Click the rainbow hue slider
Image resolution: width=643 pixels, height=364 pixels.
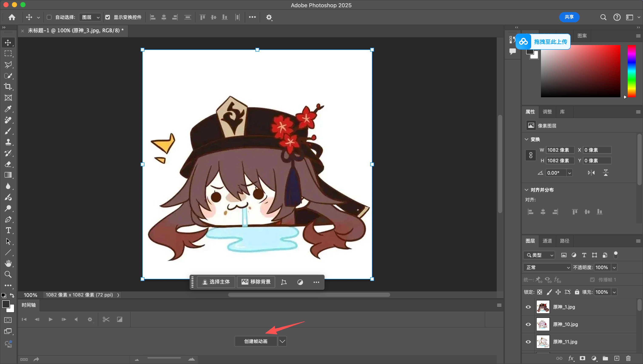631,71
